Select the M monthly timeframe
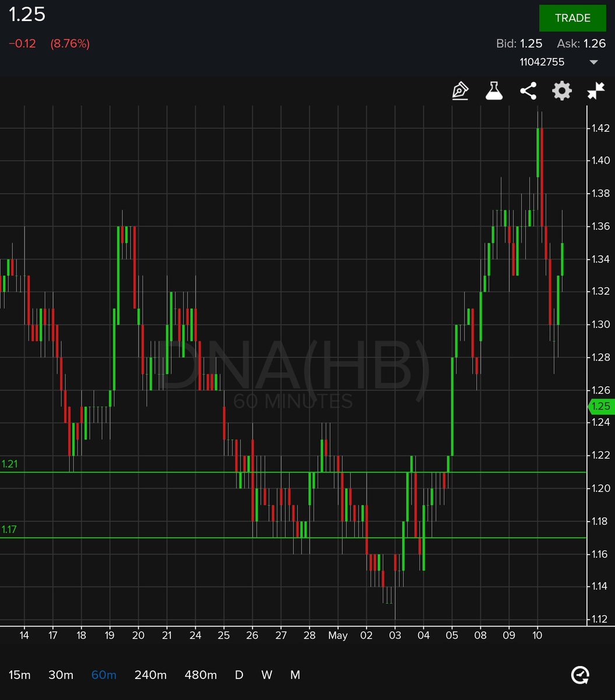 [296, 675]
